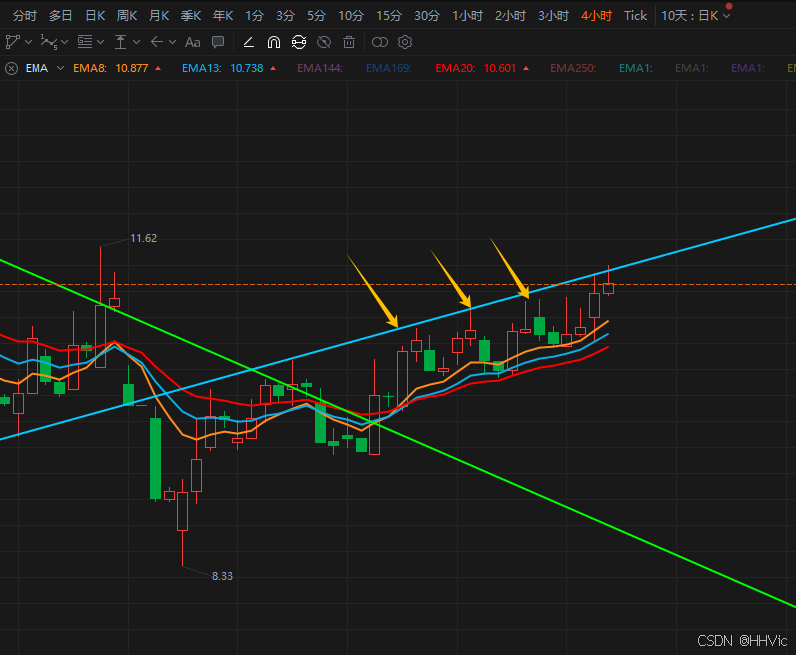Switch to 周K chart tab
Screen dimensions: 796x655
click(x=127, y=16)
